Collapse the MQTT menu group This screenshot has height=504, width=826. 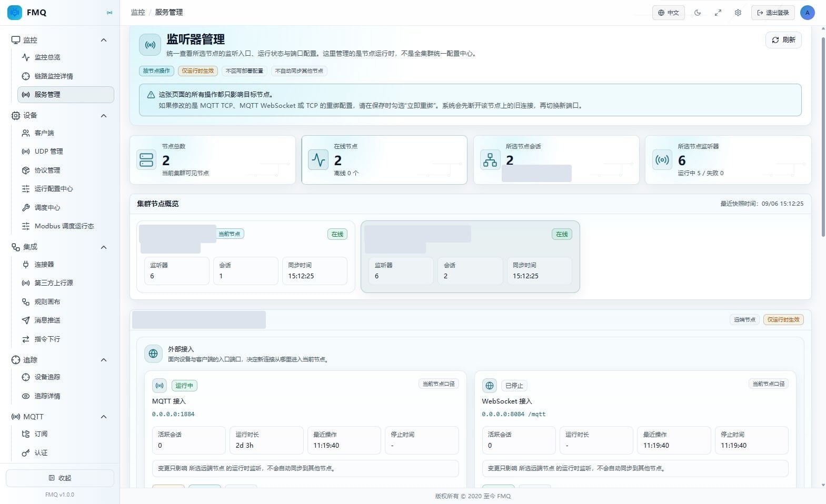104,417
